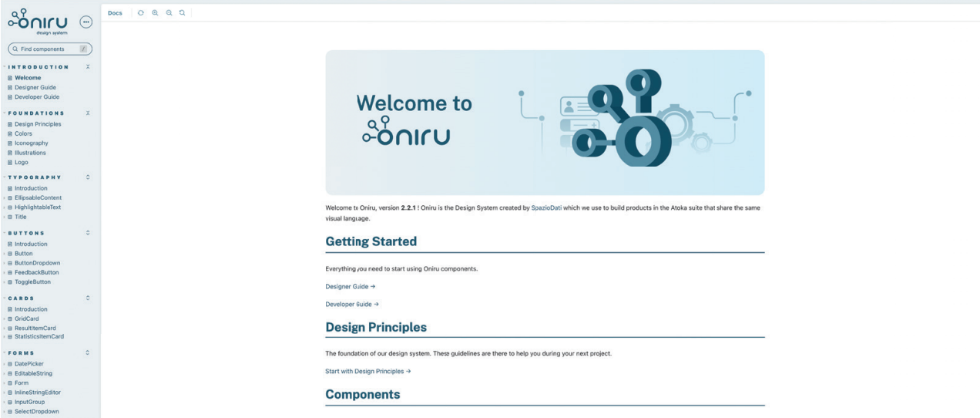The height and width of the screenshot is (418, 980).
Task: Collapse the CARDS section header
Action: click(x=21, y=298)
